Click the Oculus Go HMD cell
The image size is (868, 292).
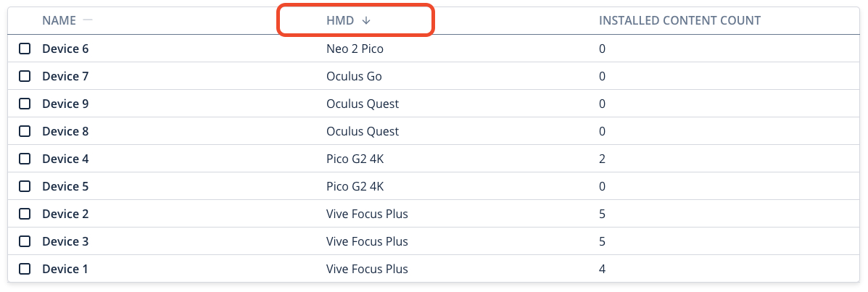(x=355, y=76)
